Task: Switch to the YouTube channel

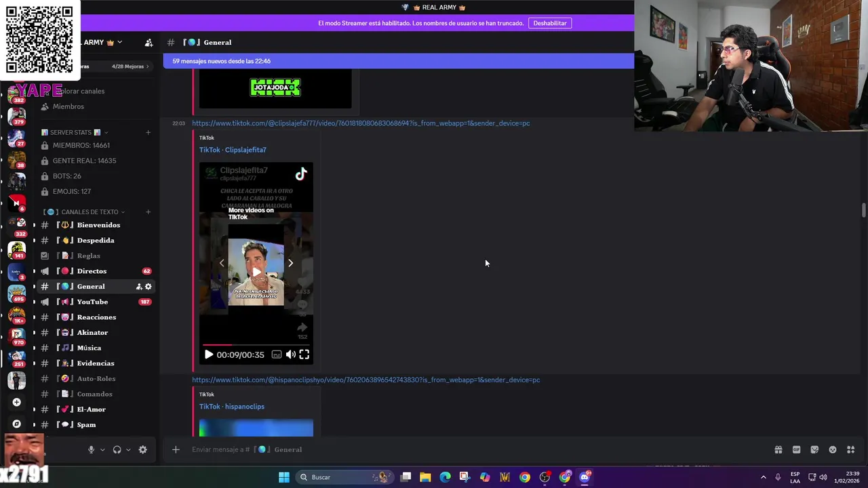Action: (96, 302)
